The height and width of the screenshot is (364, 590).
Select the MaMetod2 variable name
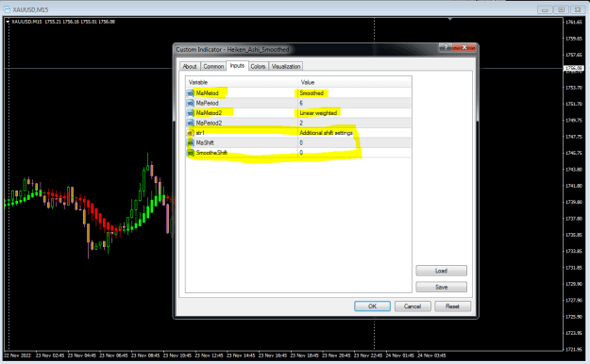209,113
